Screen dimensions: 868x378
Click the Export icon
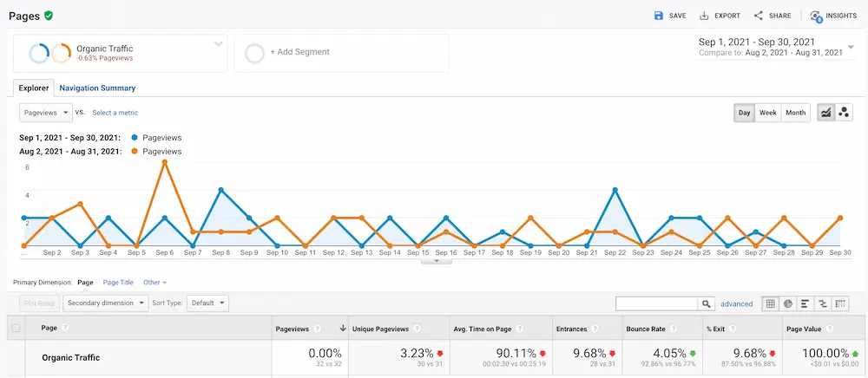(x=705, y=16)
